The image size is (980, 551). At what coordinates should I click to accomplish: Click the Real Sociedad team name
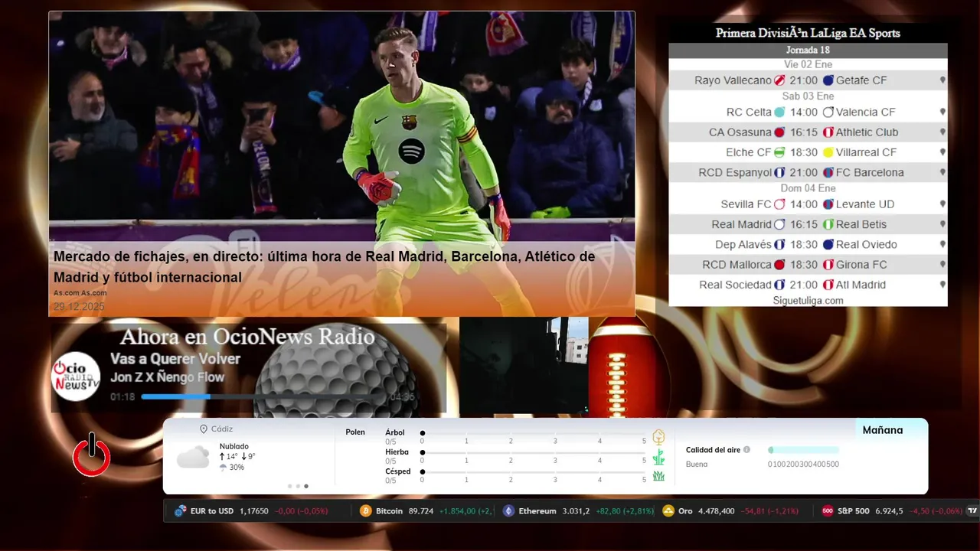(x=735, y=285)
